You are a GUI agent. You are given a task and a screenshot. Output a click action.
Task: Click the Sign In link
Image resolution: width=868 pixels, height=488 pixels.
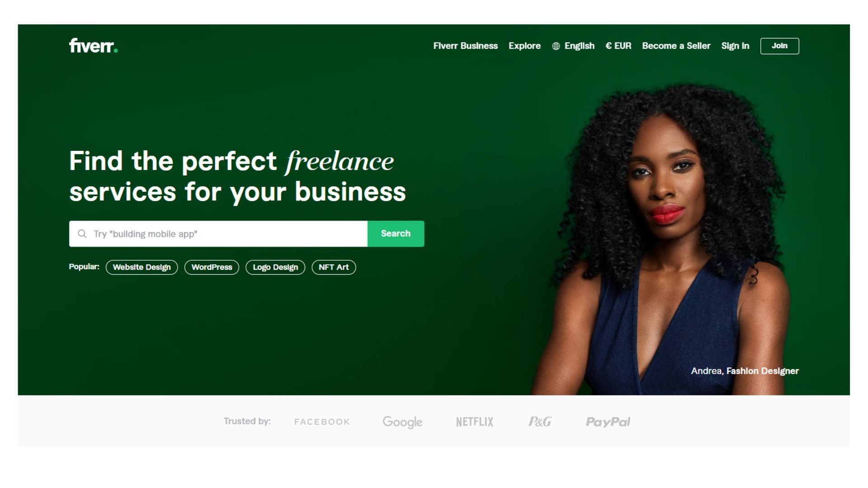click(x=735, y=46)
